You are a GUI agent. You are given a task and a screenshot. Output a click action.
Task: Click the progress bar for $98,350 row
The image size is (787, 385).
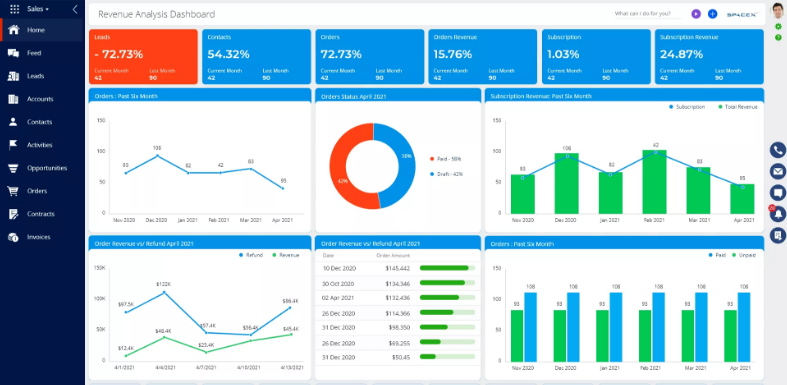[447, 327]
